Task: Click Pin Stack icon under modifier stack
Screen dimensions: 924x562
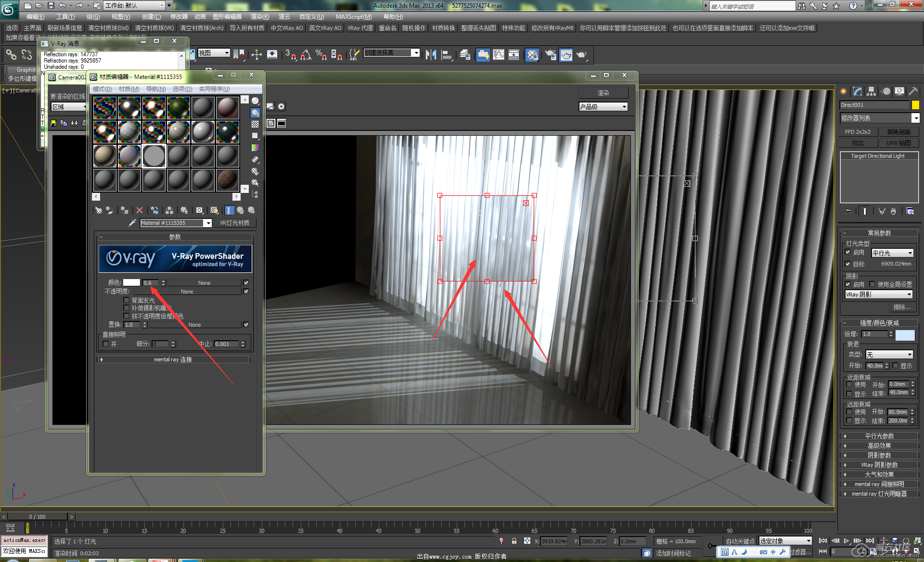Action: pos(848,211)
